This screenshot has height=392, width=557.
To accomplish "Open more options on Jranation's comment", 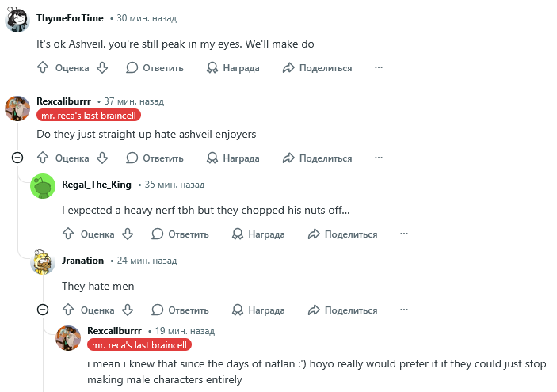I will [404, 310].
